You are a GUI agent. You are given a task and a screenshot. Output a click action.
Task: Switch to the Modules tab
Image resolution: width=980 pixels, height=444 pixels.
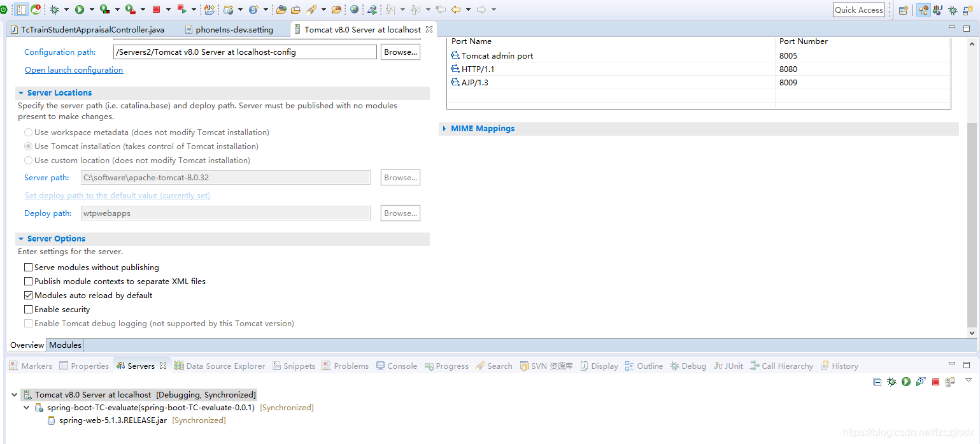tap(65, 345)
